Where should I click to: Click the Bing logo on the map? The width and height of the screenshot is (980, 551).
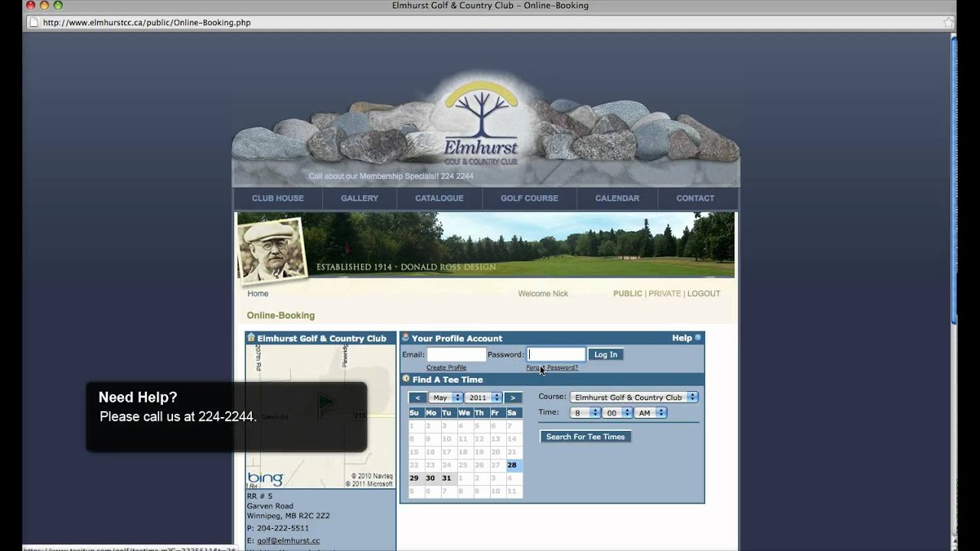click(x=266, y=479)
